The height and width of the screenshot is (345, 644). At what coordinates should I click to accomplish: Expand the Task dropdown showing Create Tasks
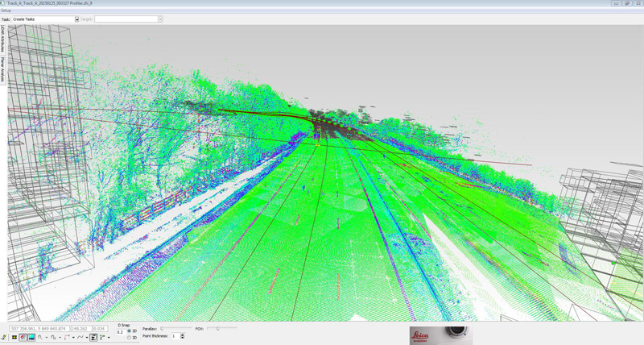tap(76, 19)
